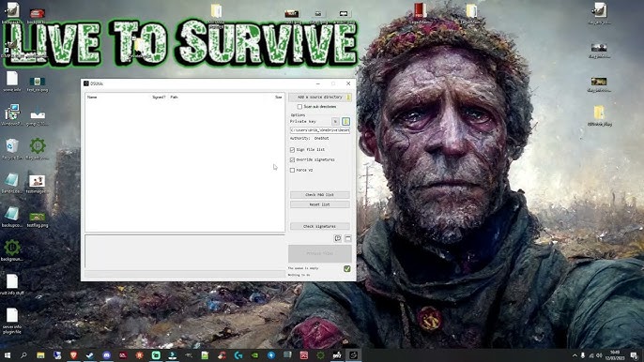Image resolution: width=644 pixels, height=362 pixels.
Task: Enable the Force V2 checkbox
Action: 293,170
